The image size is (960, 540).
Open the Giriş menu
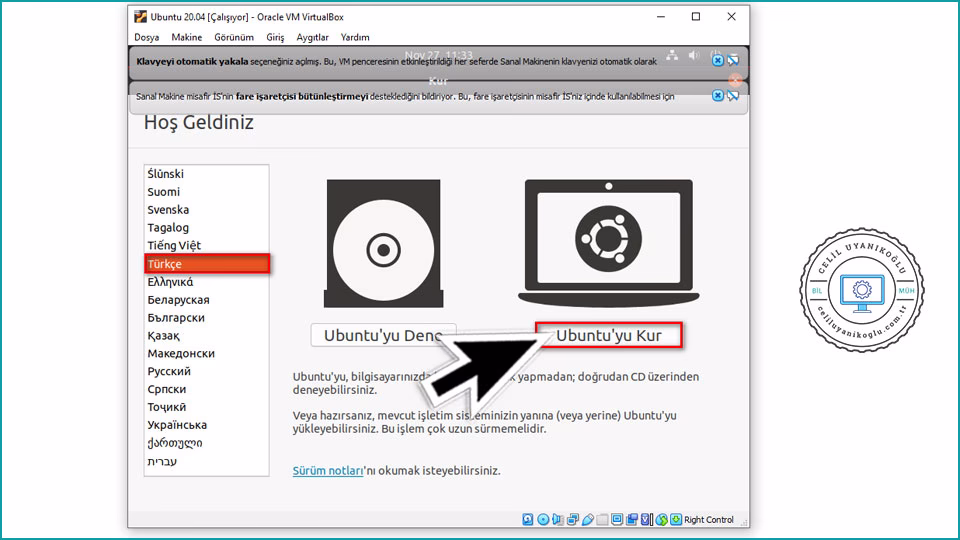tap(275, 37)
